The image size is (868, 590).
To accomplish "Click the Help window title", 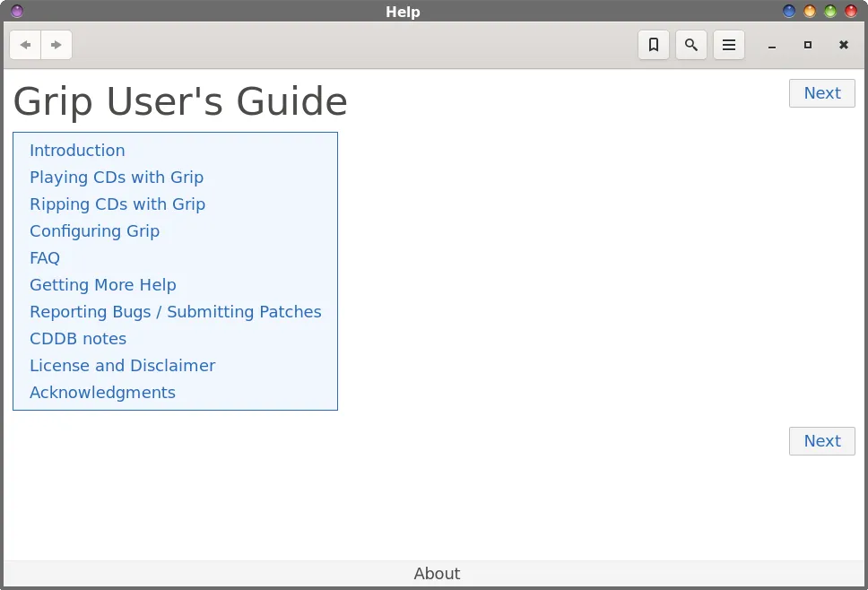I will [x=403, y=12].
